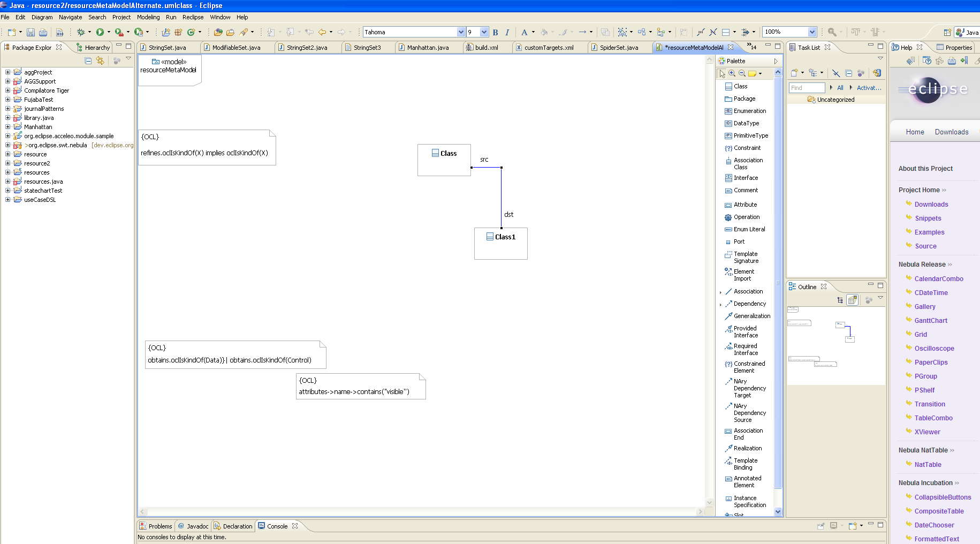The height and width of the screenshot is (544, 980).
Task: Toggle the Palette collapse arrow
Action: click(x=776, y=61)
